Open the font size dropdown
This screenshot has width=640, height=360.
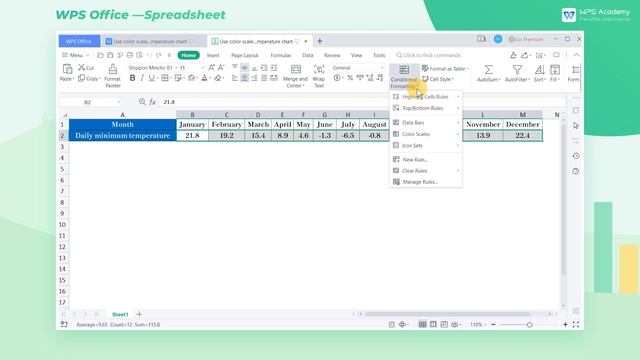[203, 68]
